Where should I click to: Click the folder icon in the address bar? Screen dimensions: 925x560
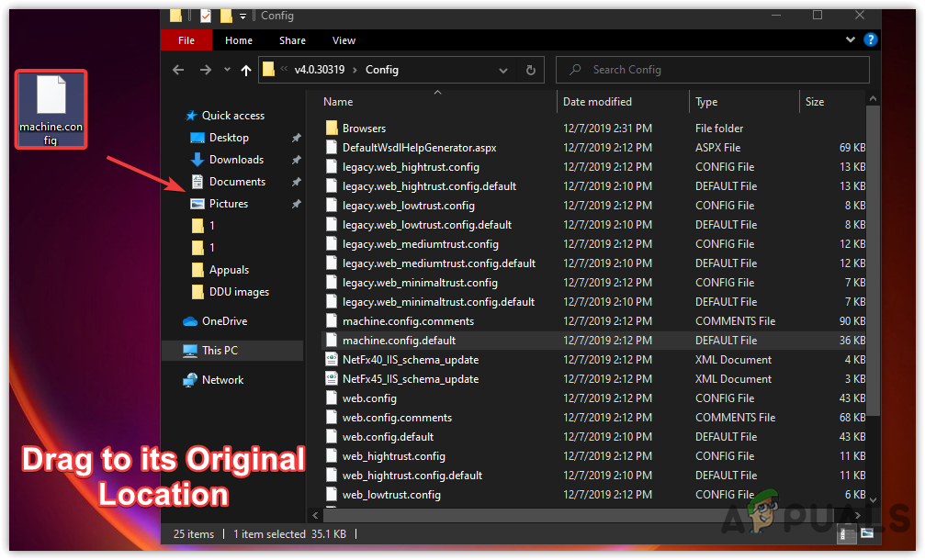click(266, 69)
